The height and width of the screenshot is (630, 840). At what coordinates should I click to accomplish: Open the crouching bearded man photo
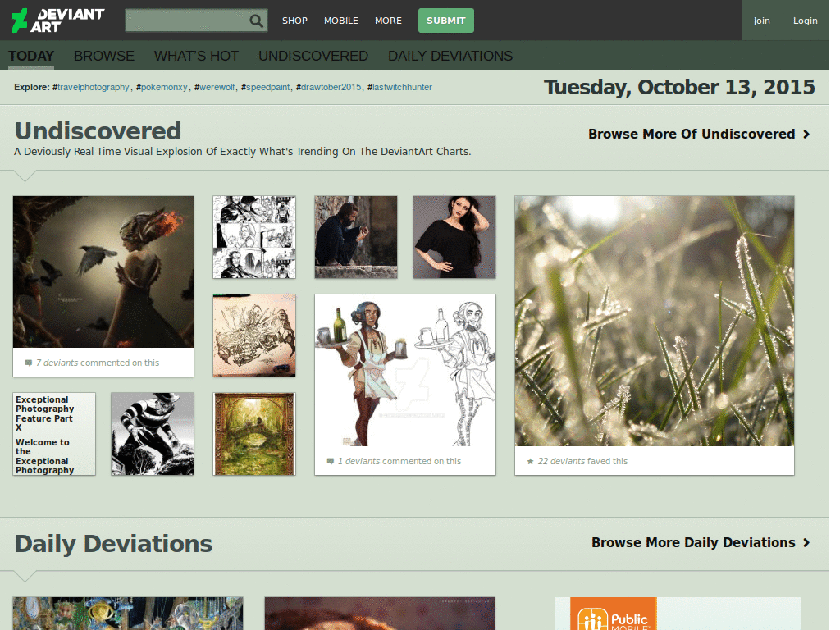click(356, 237)
